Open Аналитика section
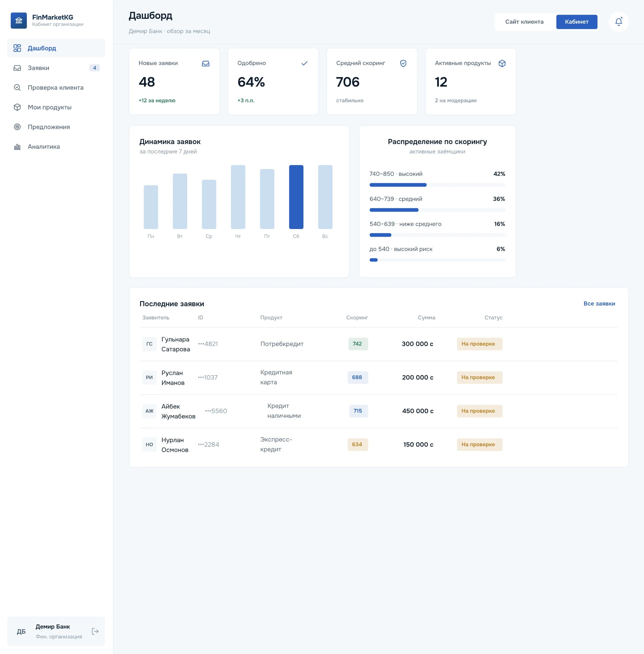The image size is (644, 654). click(56, 146)
